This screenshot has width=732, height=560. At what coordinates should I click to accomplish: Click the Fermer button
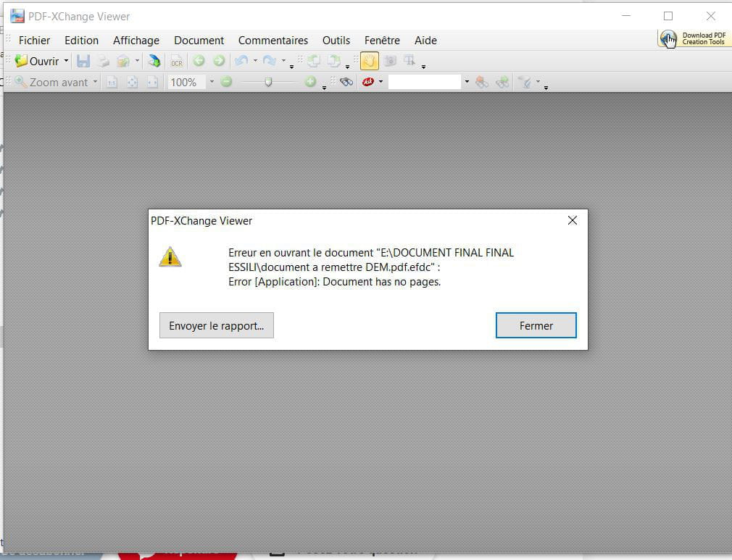536,325
